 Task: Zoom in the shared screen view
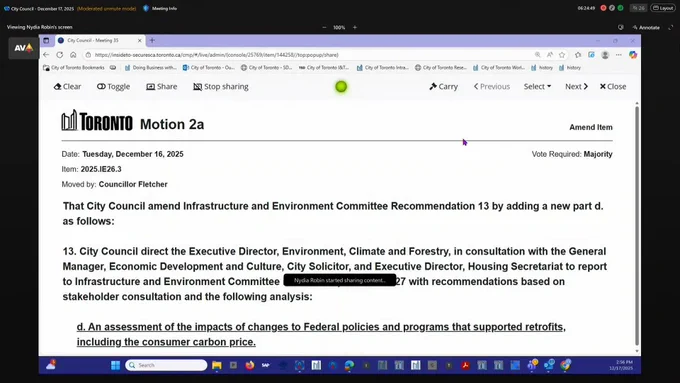coord(355,27)
